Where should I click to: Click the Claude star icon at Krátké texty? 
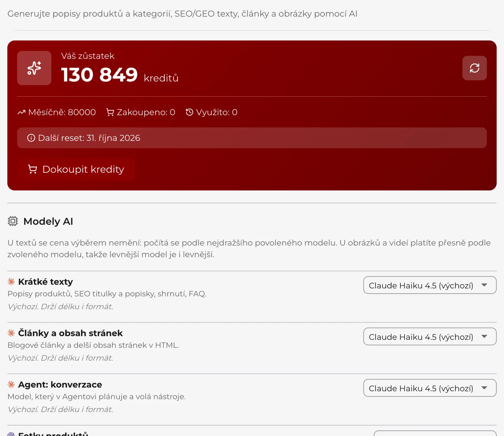click(11, 282)
